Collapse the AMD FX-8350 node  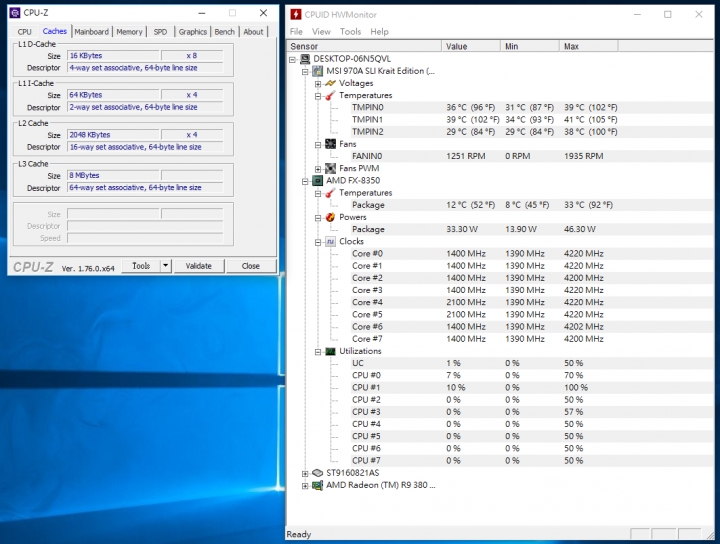[x=305, y=181]
